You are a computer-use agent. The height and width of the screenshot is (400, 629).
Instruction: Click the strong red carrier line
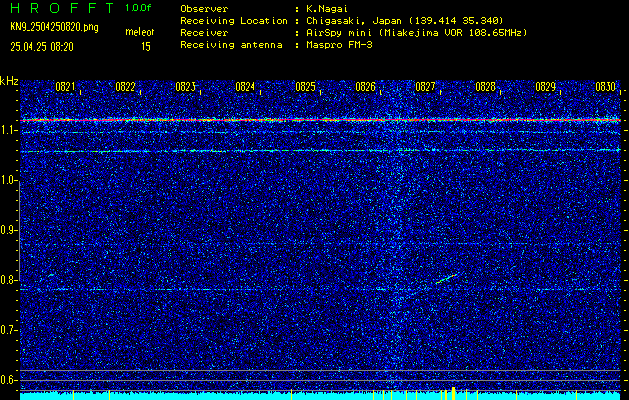[x=320, y=120]
